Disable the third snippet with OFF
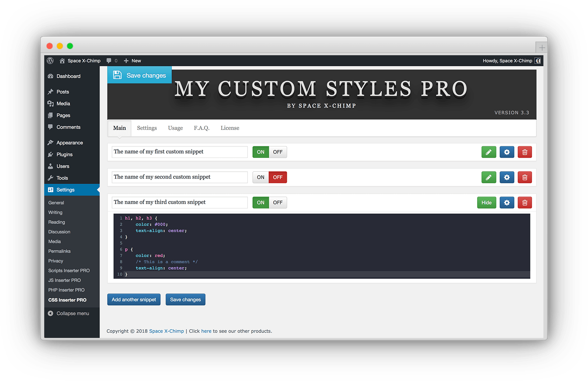The image size is (588, 381). [278, 202]
